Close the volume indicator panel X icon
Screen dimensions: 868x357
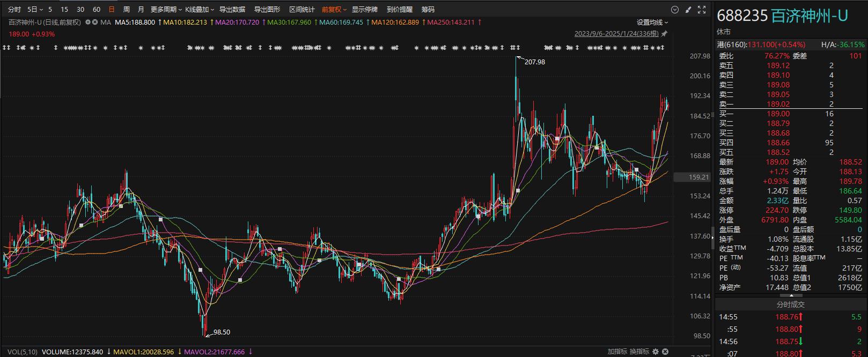(665, 352)
